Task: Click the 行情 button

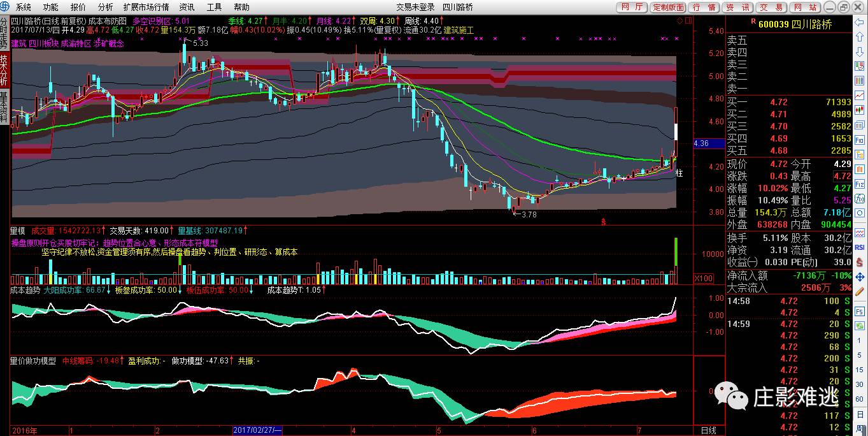Action: coord(704,7)
